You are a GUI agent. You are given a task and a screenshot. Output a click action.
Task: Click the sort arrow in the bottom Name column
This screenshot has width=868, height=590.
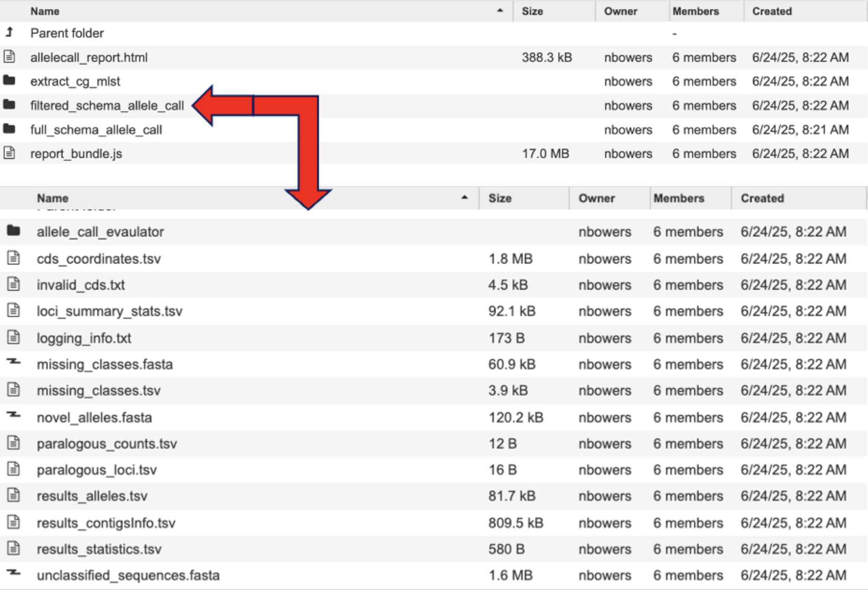click(464, 198)
